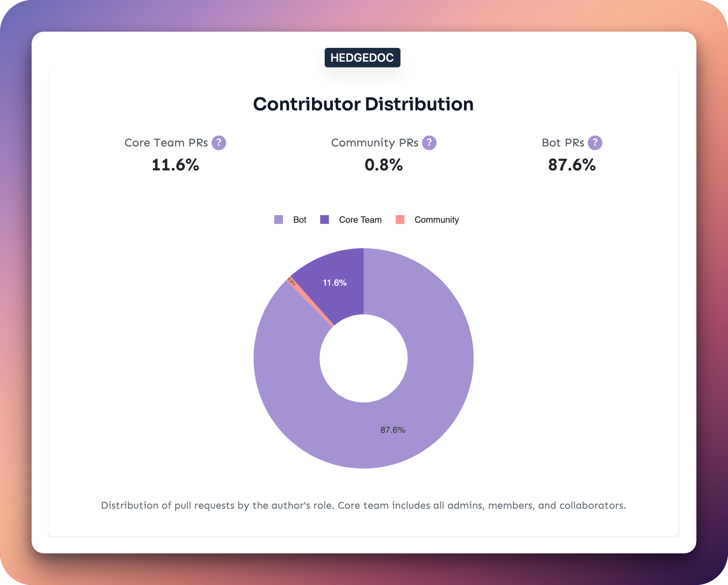
Task: Toggle the Core Team legend swatch
Action: (325, 219)
